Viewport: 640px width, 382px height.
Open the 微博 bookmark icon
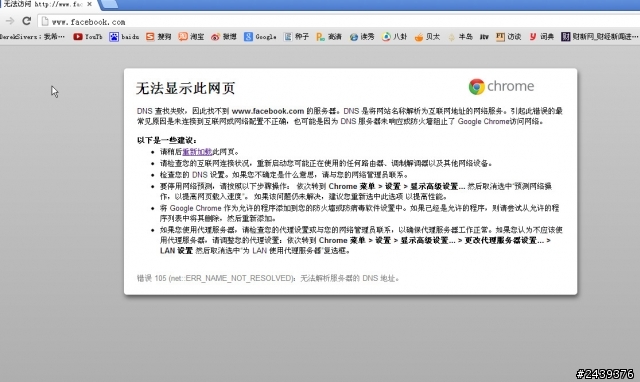pos(215,37)
